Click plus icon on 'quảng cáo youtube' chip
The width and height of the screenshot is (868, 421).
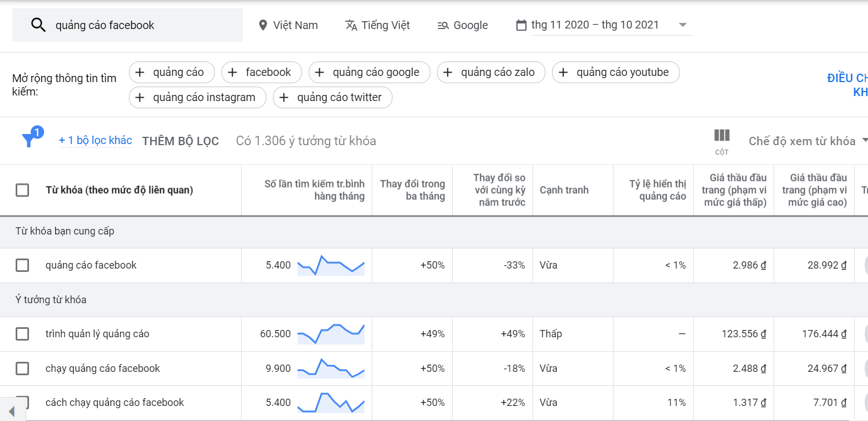563,72
